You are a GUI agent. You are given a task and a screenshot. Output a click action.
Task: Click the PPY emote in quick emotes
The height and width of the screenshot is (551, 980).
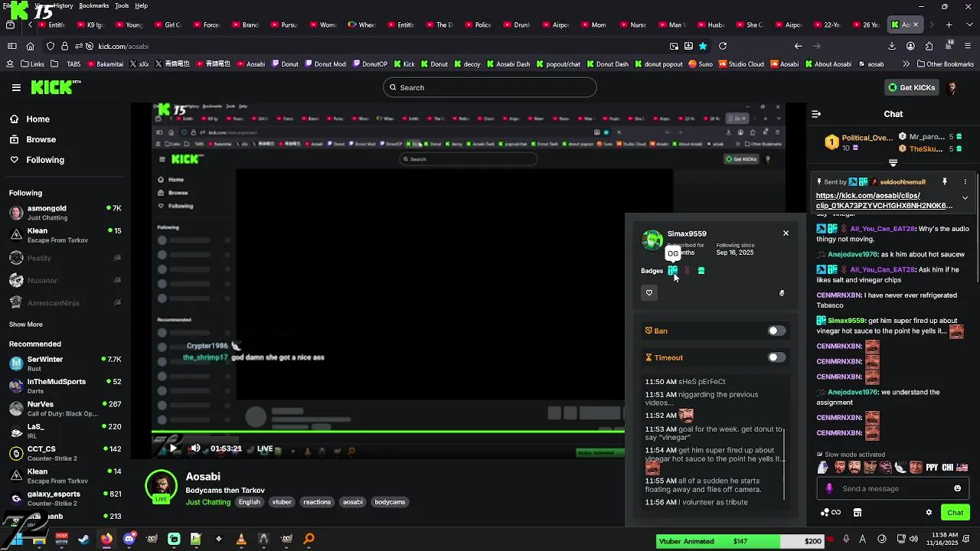[932, 468]
